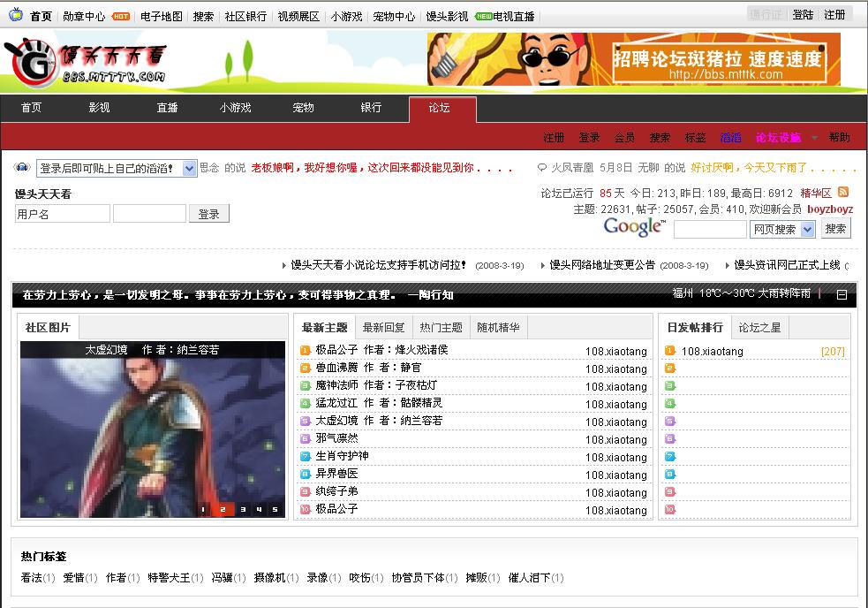Viewport: 868px width, 608px height.
Task: Click the 特警犬王 hot tag
Action: pos(170,578)
